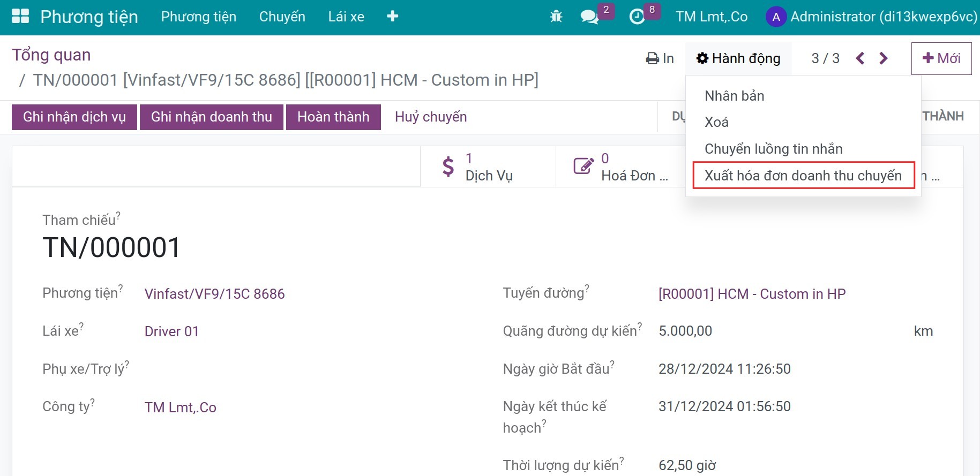Go to next record with right chevron
The height and width of the screenshot is (476, 980).
[x=884, y=58]
